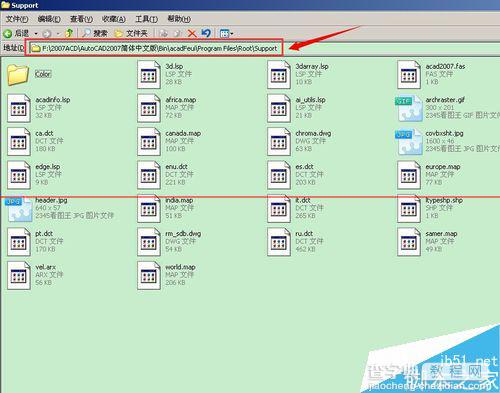This screenshot has width=500, height=393.
Task: Select the africa.map file icon
Action: [149, 108]
